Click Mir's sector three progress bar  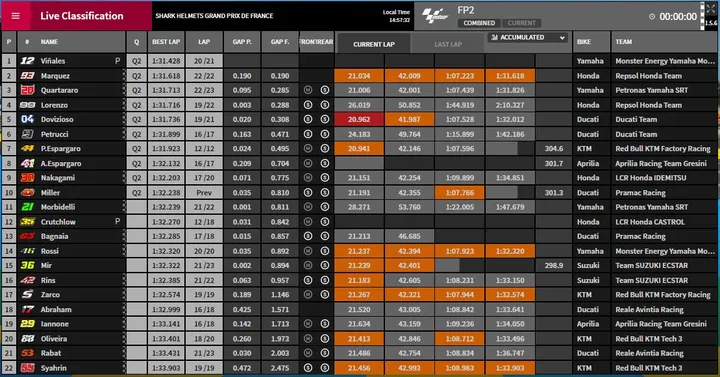coord(459,265)
